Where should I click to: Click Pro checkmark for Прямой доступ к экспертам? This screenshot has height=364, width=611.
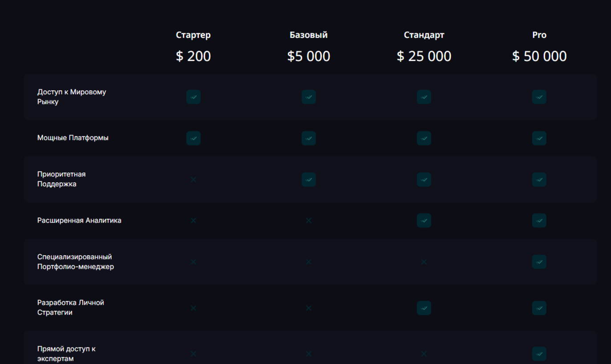point(539,354)
